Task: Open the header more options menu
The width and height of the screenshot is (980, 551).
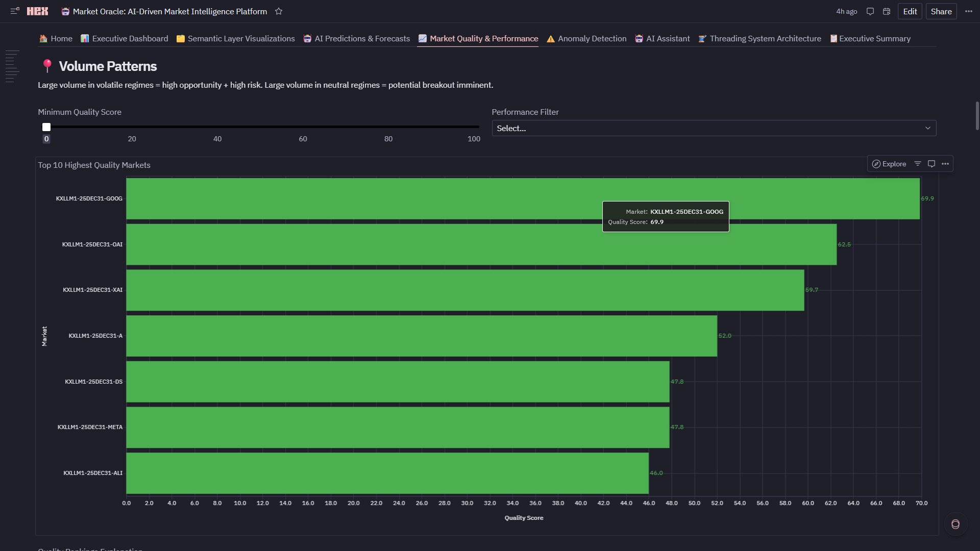Action: pos(968,11)
